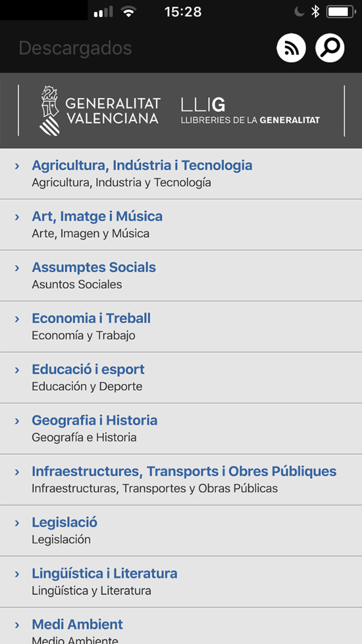This screenshot has height=644, width=362.
Task: Select the Lingüística i Literatura category
Action: coord(105,574)
